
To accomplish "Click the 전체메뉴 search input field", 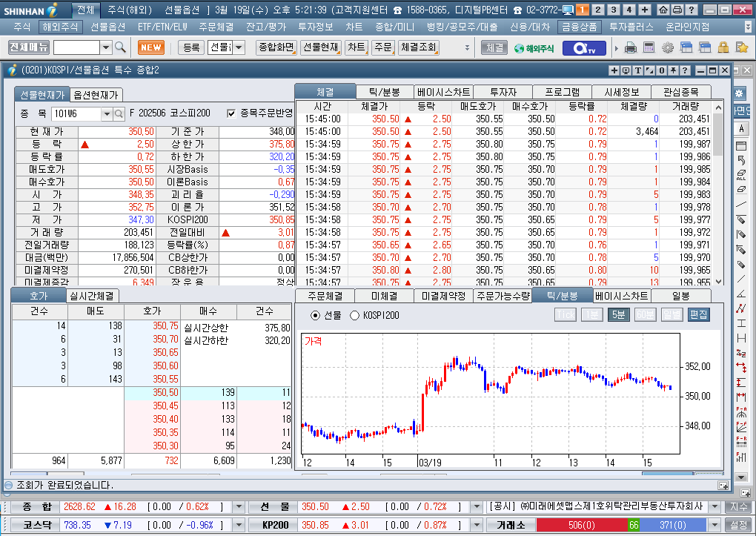I will tap(76, 47).
